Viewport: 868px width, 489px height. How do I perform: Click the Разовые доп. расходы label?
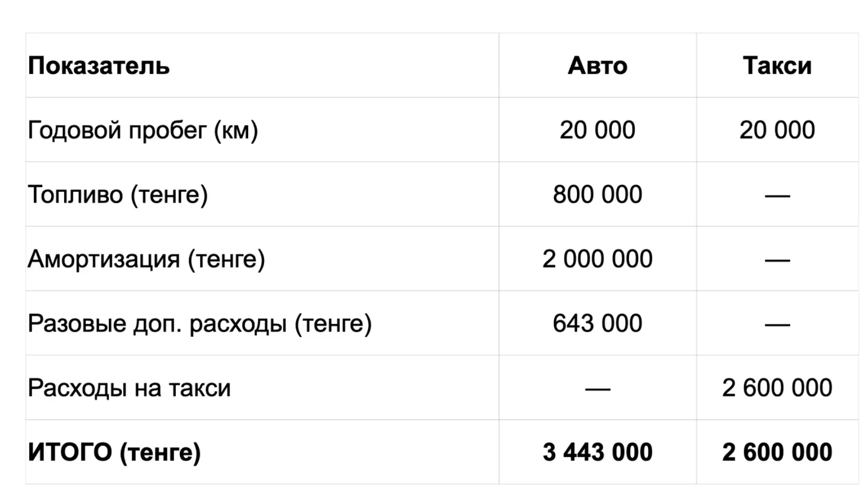[x=199, y=324]
